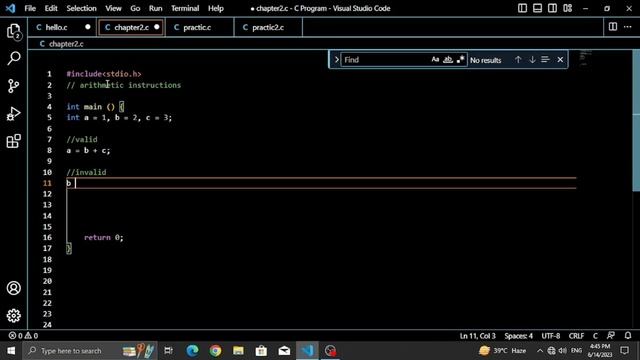Expand the Replace row in Find widget
Image resolution: width=640 pixels, height=360 pixels.
pos(336,60)
